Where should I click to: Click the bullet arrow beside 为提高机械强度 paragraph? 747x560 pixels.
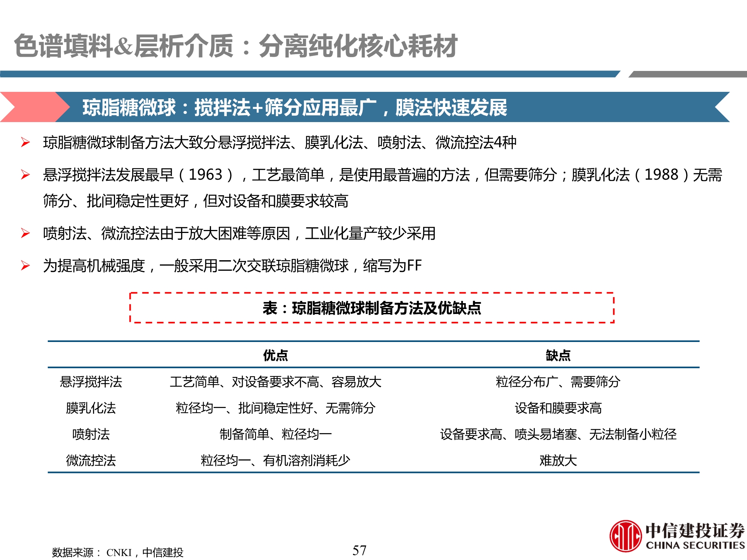coord(25,264)
